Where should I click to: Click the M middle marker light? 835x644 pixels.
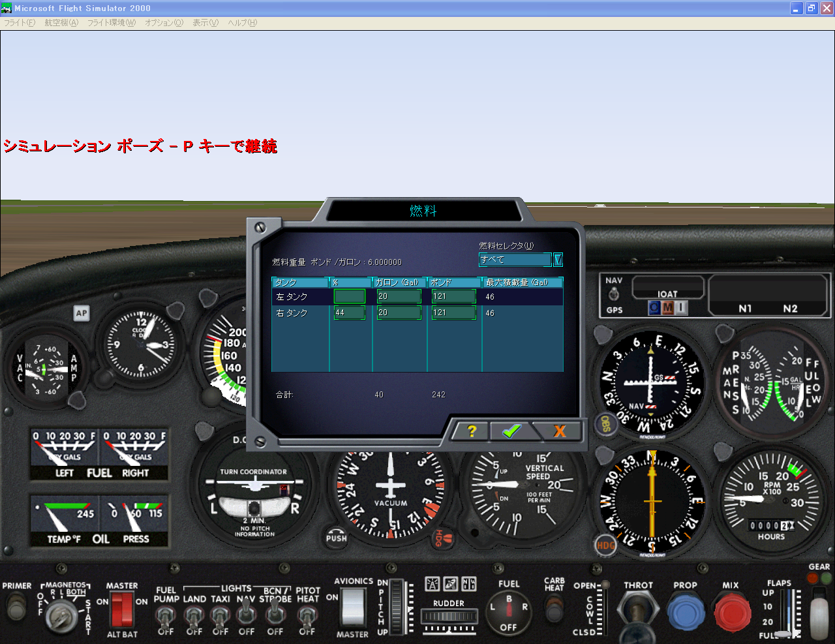click(668, 307)
